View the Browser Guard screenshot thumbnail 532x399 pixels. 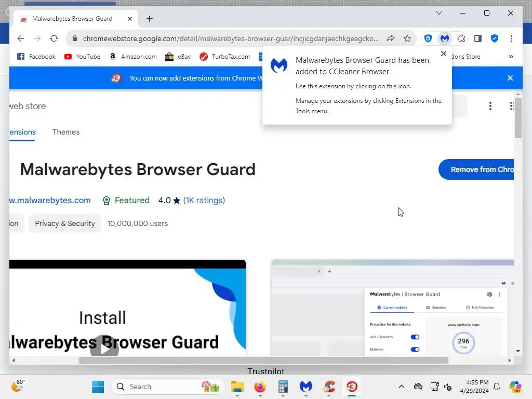click(392, 308)
